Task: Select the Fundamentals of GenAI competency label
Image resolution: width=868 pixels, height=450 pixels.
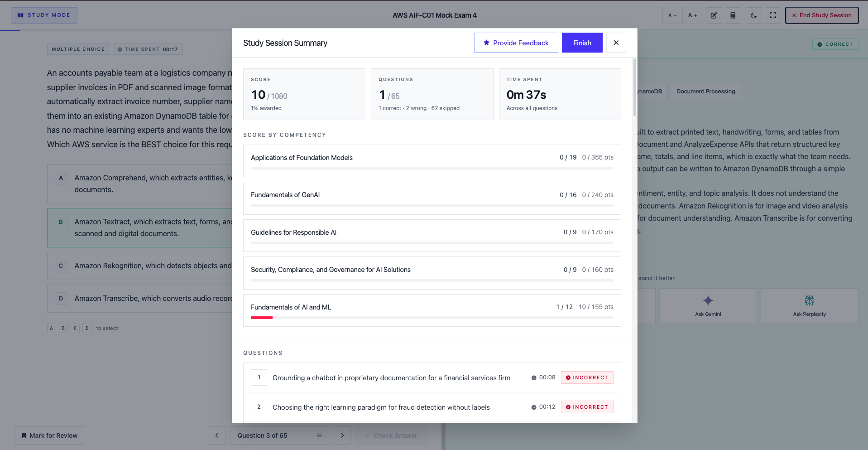Action: click(x=285, y=195)
